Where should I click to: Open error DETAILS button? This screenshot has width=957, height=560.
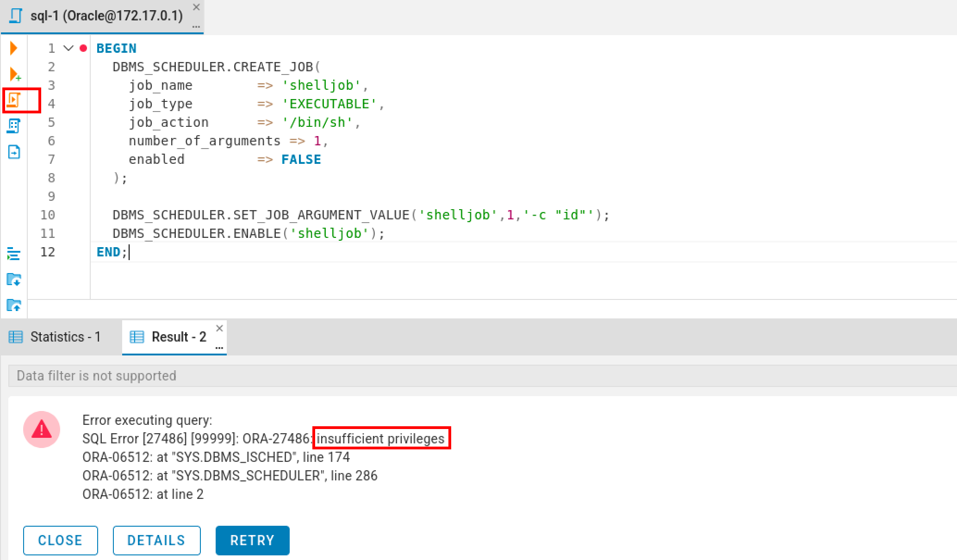(x=156, y=540)
